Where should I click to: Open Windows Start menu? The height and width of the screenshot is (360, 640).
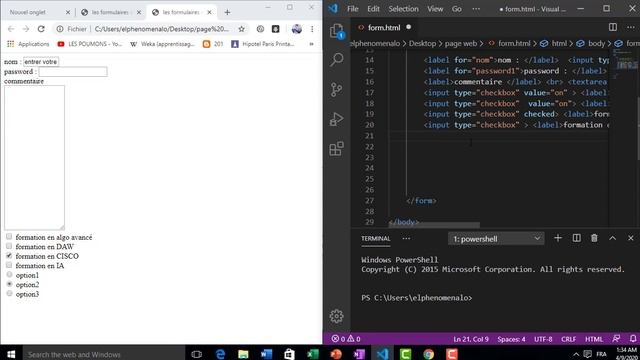tap(11, 354)
